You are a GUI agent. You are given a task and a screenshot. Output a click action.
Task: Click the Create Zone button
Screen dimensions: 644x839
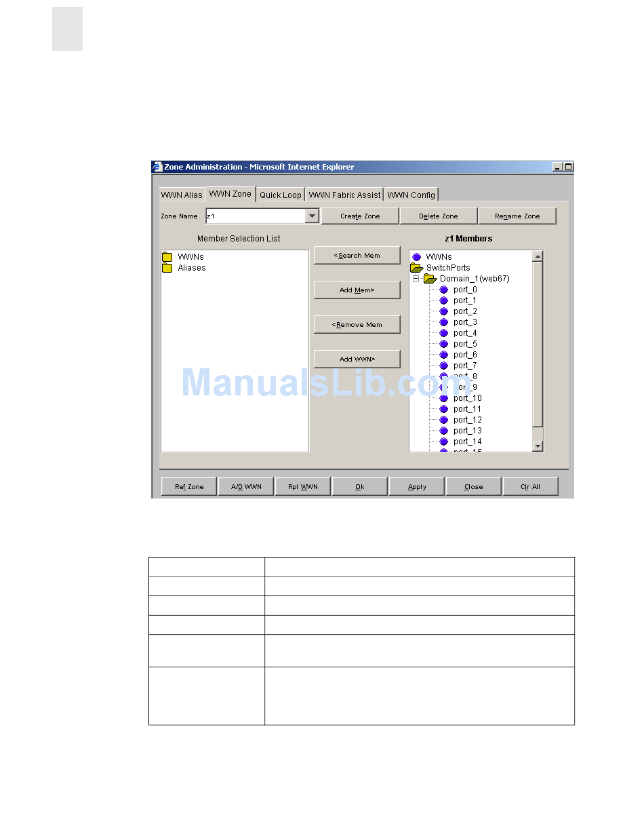(x=360, y=216)
